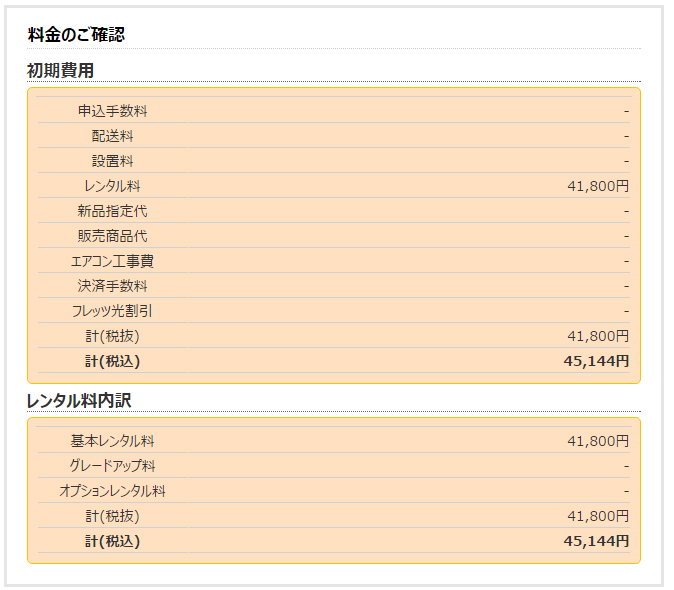Click the 販売商品代 row label
Screen dimensions: 674x590
[112, 236]
